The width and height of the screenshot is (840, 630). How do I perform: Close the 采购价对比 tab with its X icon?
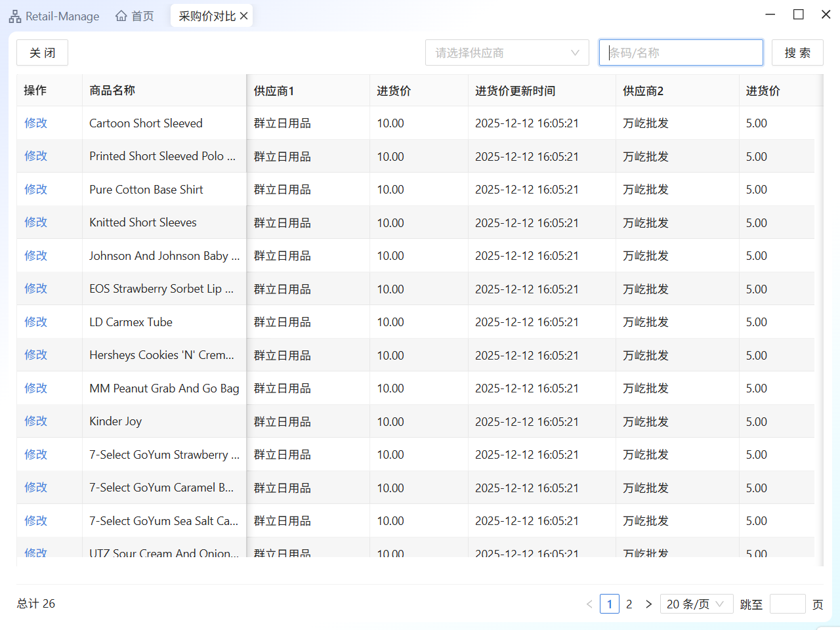click(244, 16)
